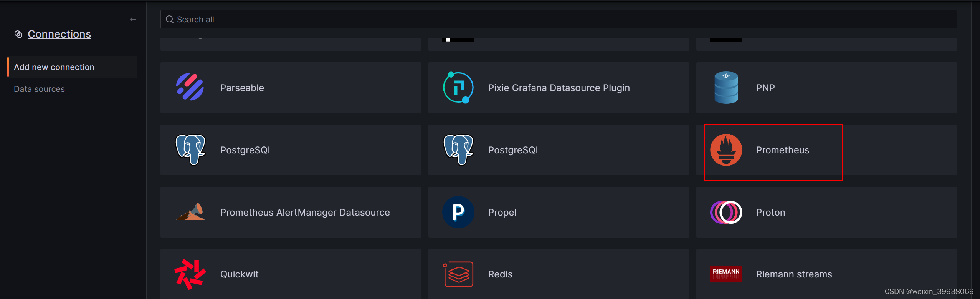Click the Riemann red badge icon

pyautogui.click(x=726, y=274)
